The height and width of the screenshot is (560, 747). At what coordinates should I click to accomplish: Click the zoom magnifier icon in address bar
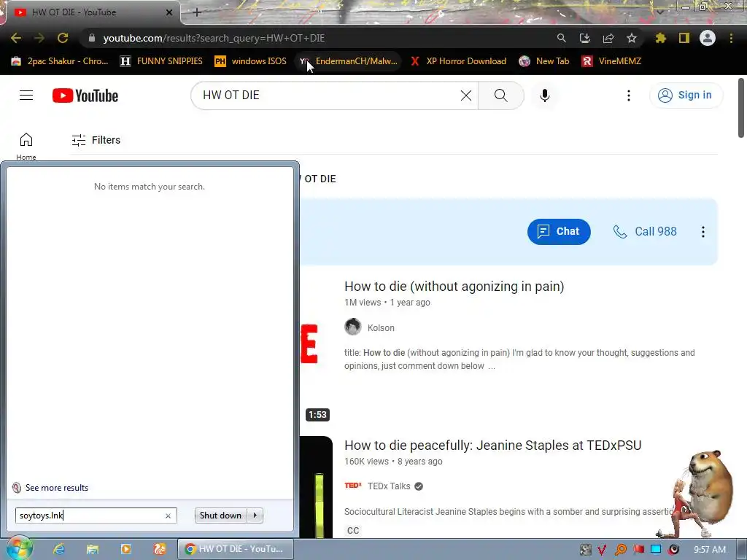tap(561, 38)
